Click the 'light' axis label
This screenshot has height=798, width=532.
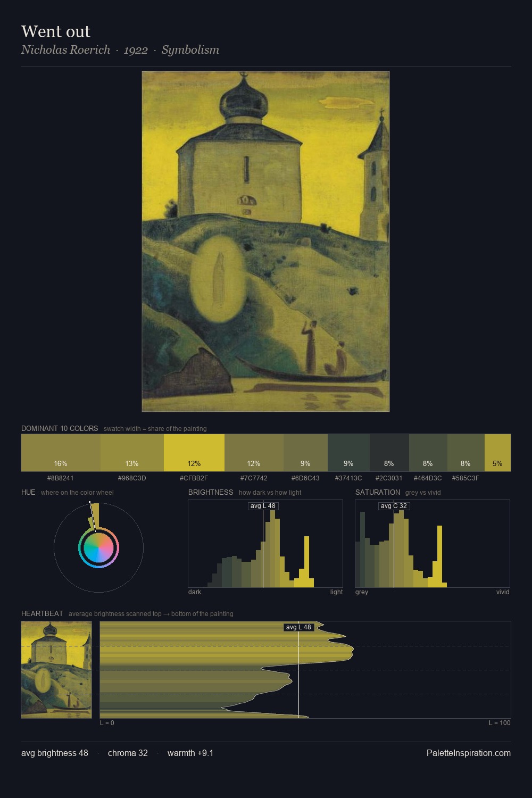click(x=337, y=592)
